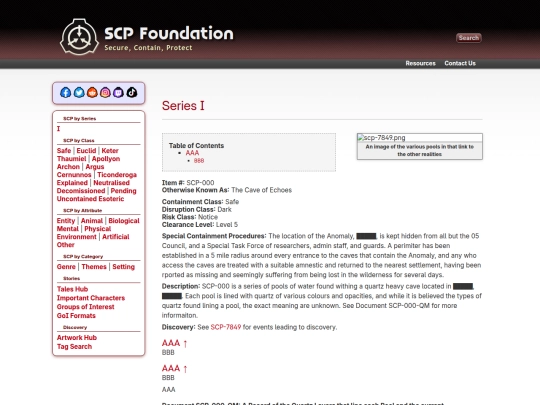Browse the Environment attribute link
This screenshot has width=540, height=405.
76,237
